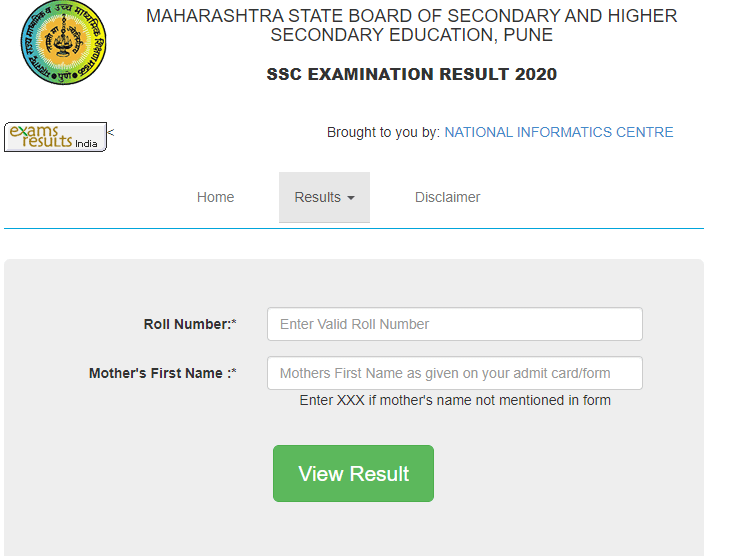Go to the Home menu item

coord(215,197)
